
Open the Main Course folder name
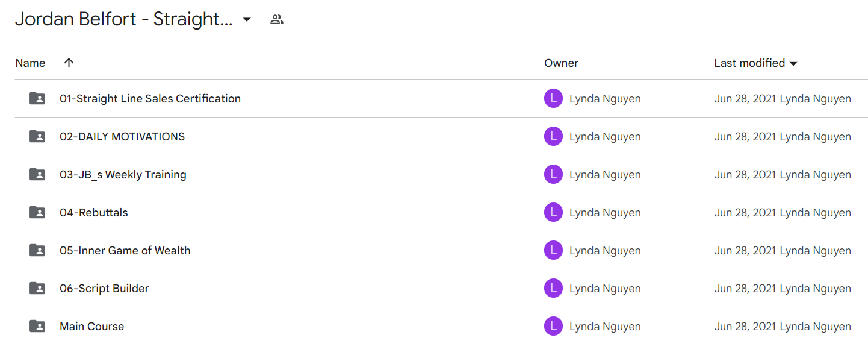91,326
